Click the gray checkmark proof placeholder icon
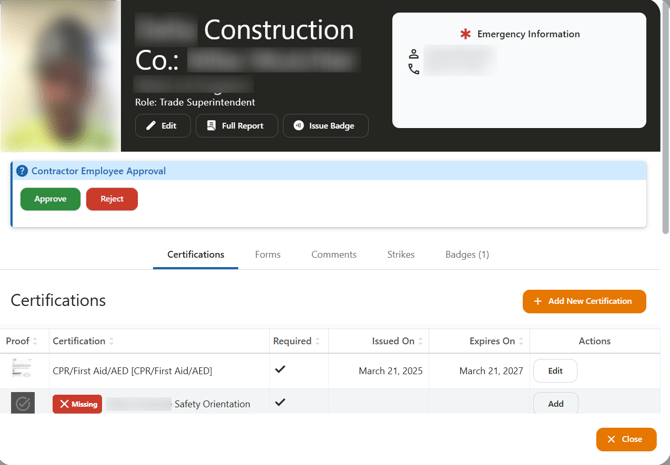The image size is (670, 465). point(23,403)
